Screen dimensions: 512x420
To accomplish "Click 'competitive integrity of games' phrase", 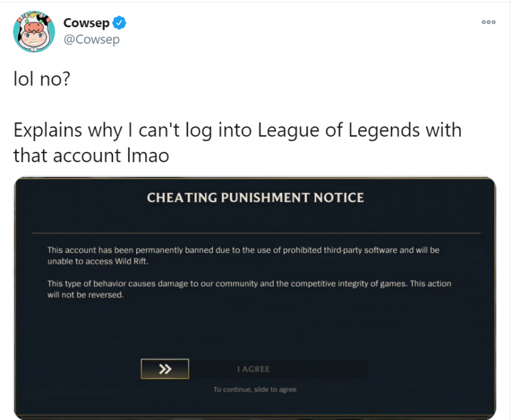I will coord(349,284).
